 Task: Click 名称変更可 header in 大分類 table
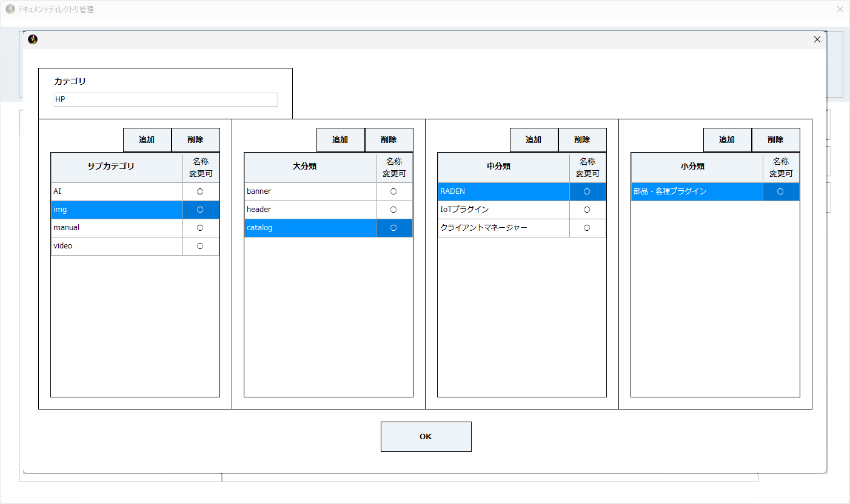click(x=394, y=167)
